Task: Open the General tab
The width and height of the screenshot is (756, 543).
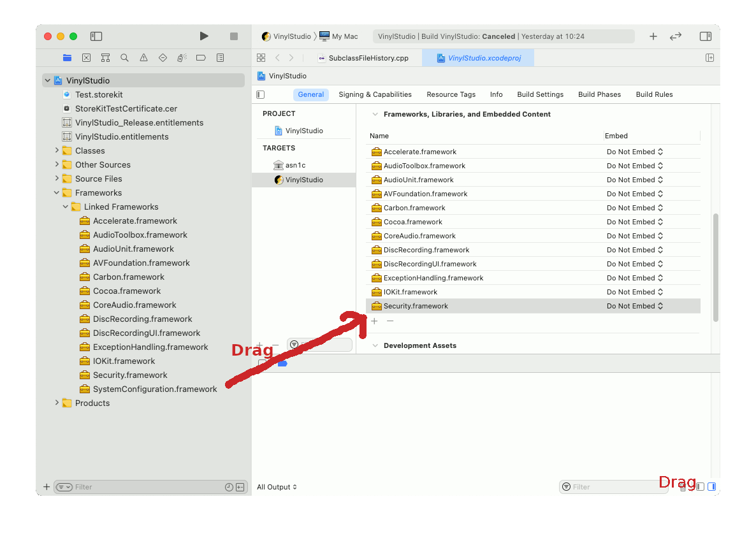Action: tap(310, 94)
